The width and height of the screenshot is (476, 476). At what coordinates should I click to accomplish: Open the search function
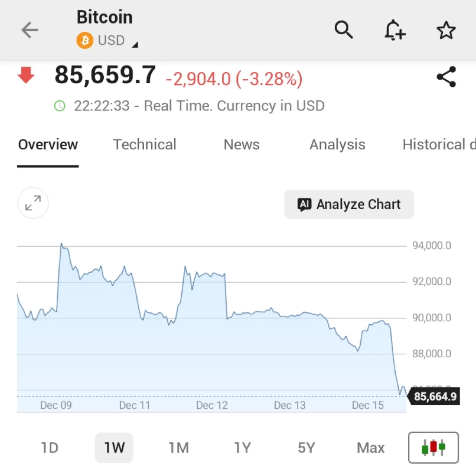pyautogui.click(x=343, y=30)
